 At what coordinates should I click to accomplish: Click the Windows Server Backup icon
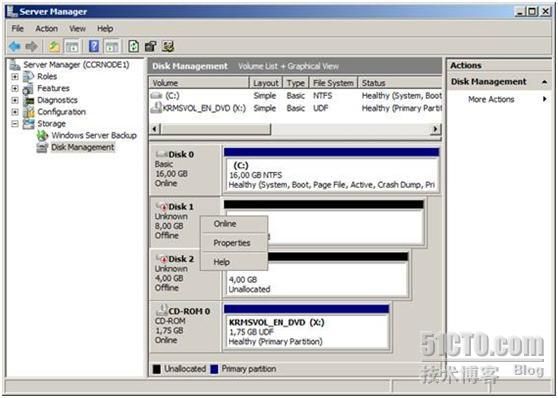[42, 135]
